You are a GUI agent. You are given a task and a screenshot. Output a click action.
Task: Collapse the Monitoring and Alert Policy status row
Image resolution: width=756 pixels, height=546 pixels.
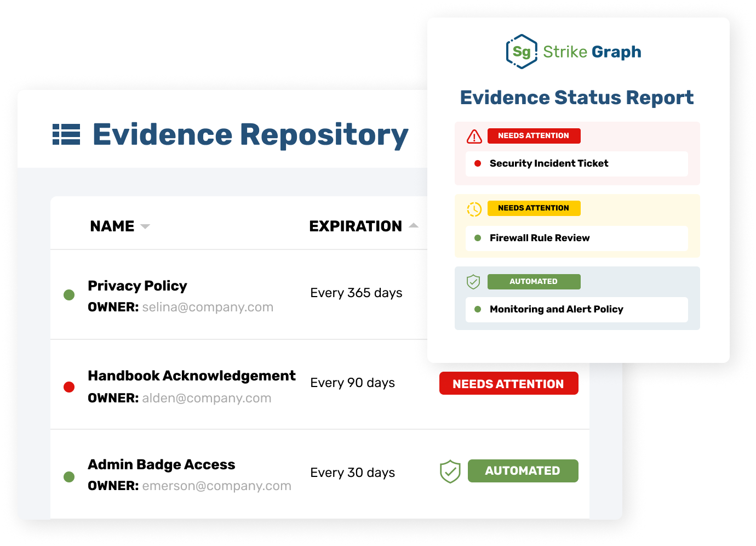tap(576, 310)
